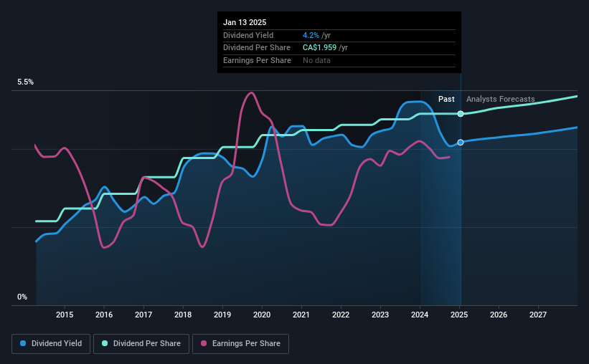Toggle the Dividend Yield legend button
The height and width of the screenshot is (364, 589).
51,344
